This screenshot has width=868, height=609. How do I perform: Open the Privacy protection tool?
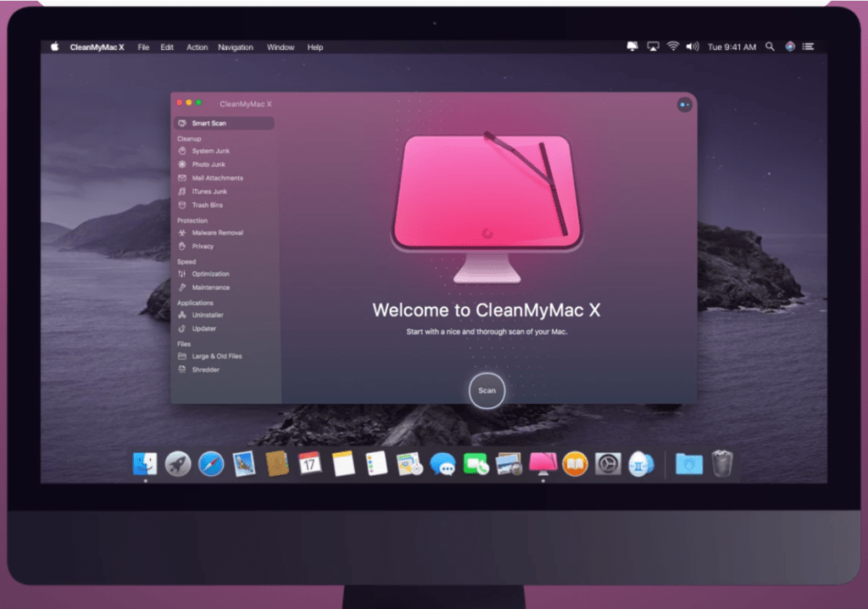pos(203,246)
